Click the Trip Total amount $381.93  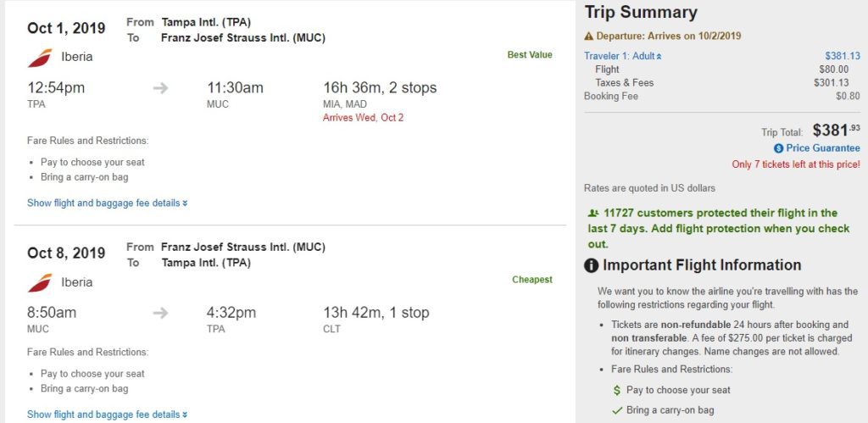point(836,131)
